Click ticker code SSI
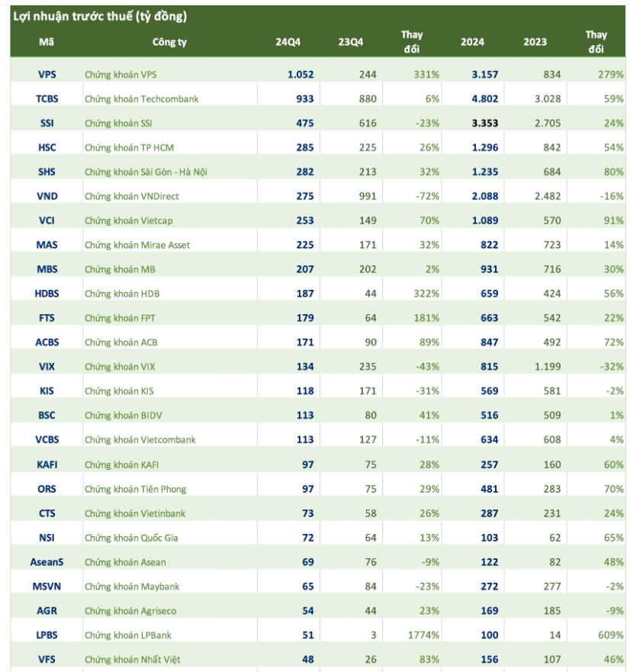This screenshot has width=630, height=672. click(x=47, y=124)
